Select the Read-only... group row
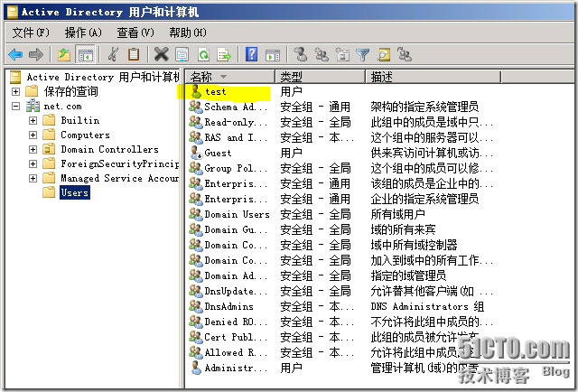Screen dimensions: 578x392 341,122
